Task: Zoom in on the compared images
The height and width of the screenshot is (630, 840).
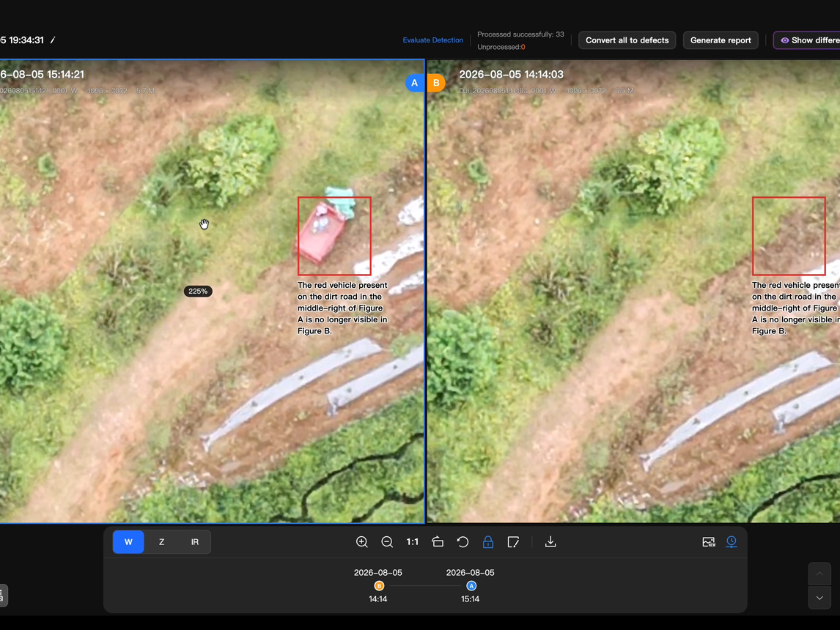Action: pyautogui.click(x=361, y=541)
